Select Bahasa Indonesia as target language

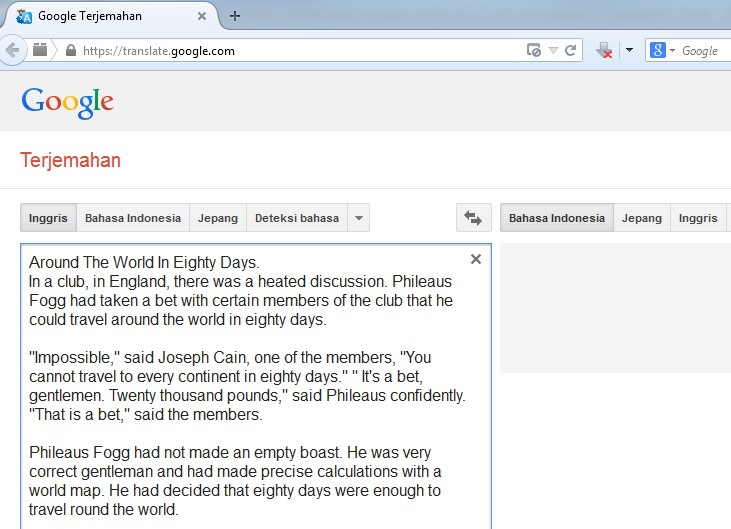point(557,218)
